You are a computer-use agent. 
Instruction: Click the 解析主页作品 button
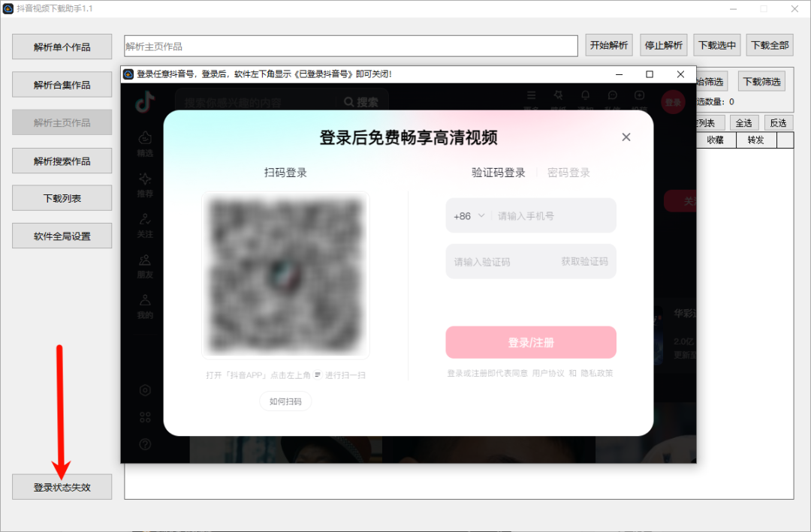pyautogui.click(x=62, y=122)
